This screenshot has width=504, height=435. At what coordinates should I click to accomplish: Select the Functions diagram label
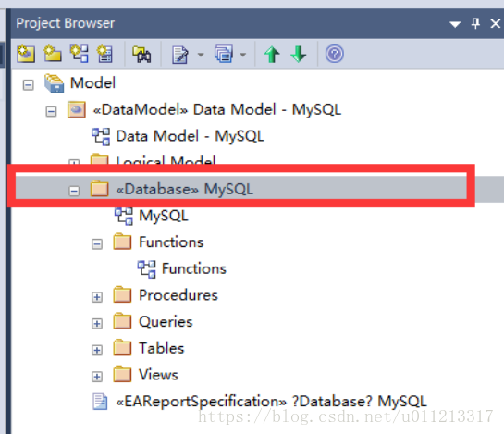(x=194, y=268)
